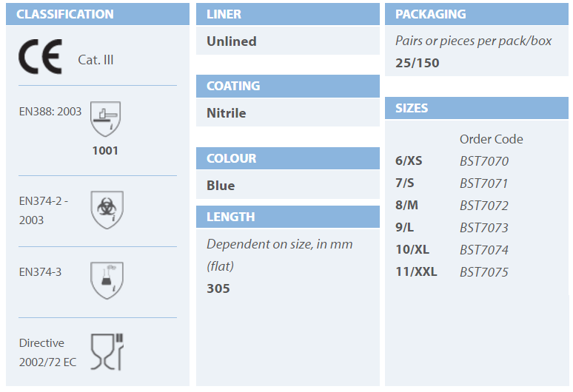Select the LENGTH header

pos(287,217)
